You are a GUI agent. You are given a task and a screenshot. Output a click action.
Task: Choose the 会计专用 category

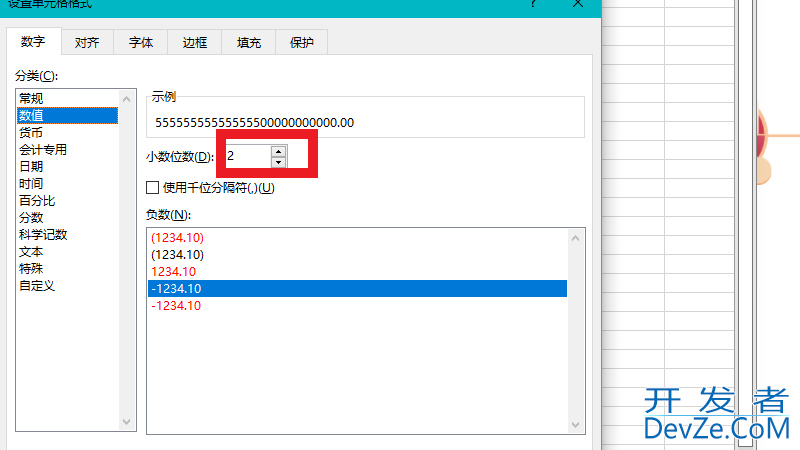click(68, 149)
